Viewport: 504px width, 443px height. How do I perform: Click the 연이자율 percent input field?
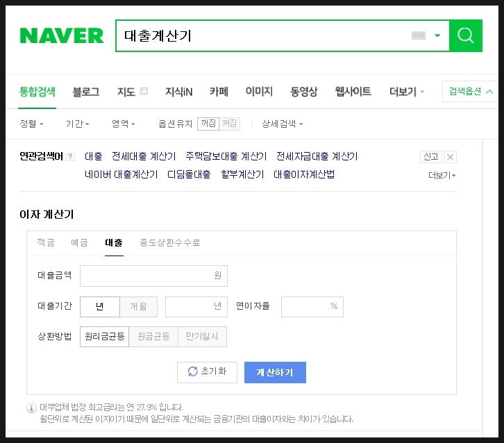(x=312, y=307)
